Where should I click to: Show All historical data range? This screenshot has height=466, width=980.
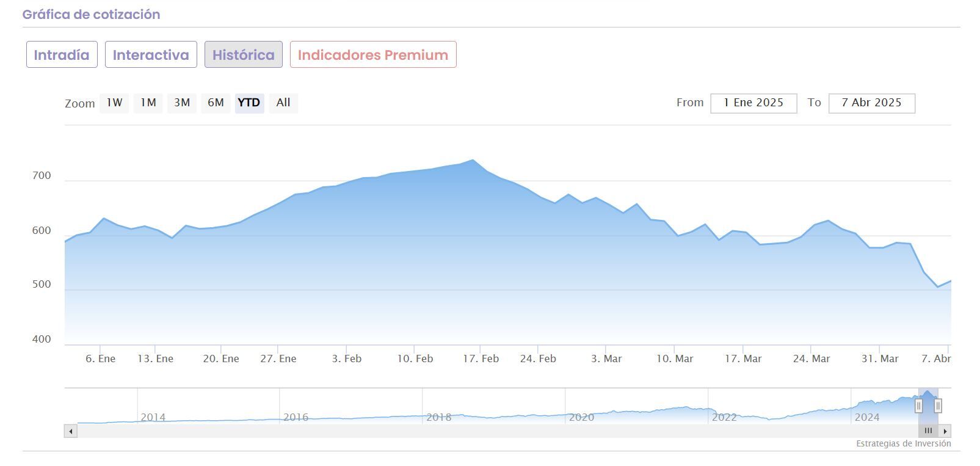tap(283, 103)
